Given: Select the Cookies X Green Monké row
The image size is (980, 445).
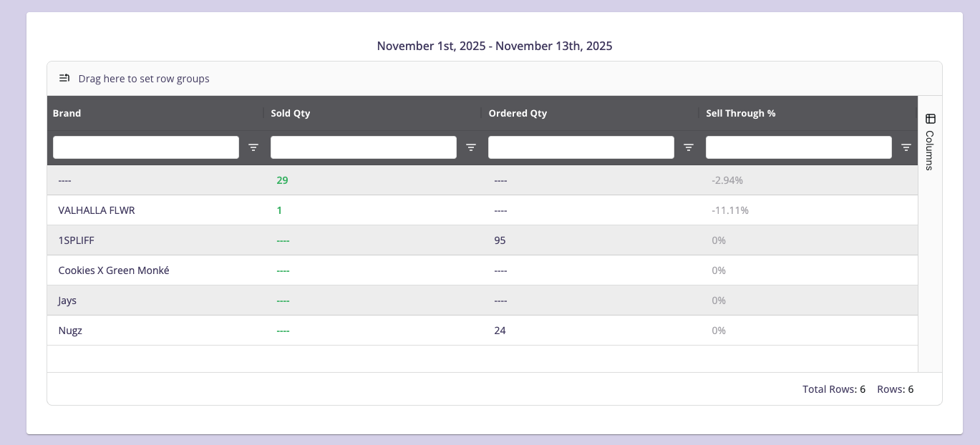Looking at the screenshot, I should pos(114,270).
